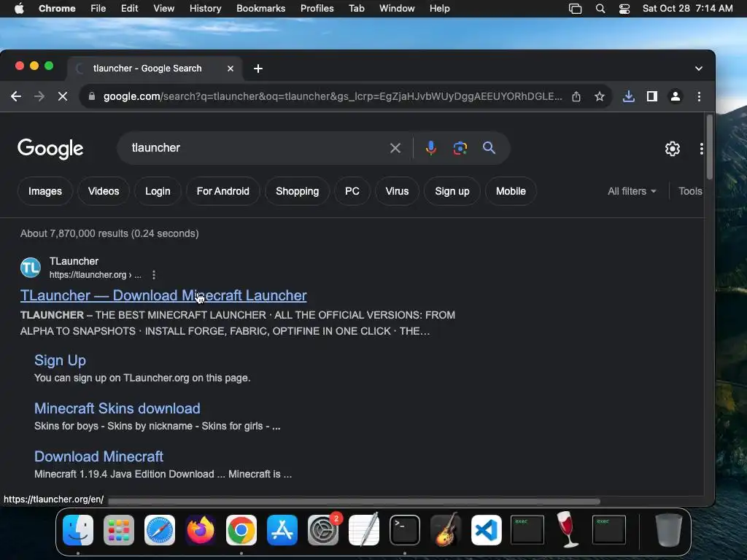This screenshot has height=560, width=747.
Task: Open the Profiles menu
Action: pyautogui.click(x=317, y=9)
